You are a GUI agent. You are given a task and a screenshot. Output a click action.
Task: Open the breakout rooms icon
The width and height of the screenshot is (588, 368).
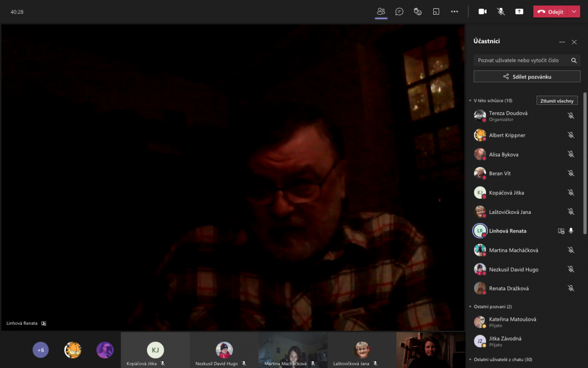click(436, 11)
